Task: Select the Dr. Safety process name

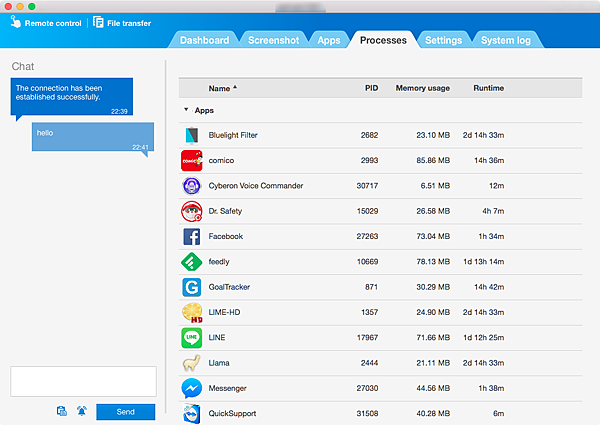Action: 225,211
